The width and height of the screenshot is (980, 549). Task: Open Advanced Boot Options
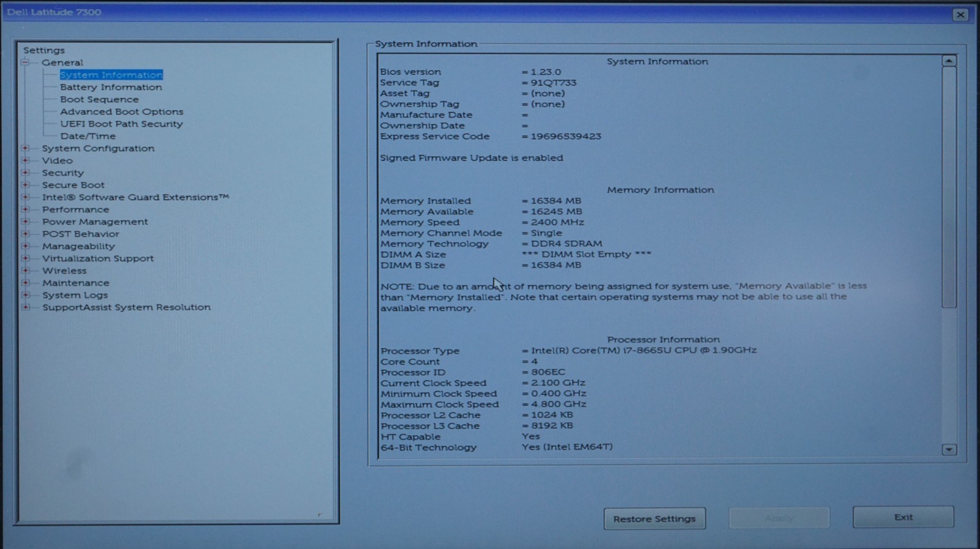121,111
